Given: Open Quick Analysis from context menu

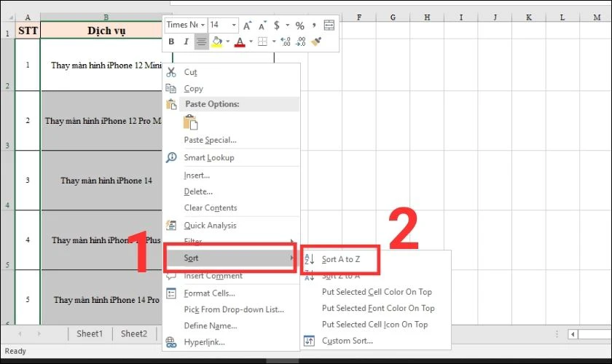Looking at the screenshot, I should [232, 225].
